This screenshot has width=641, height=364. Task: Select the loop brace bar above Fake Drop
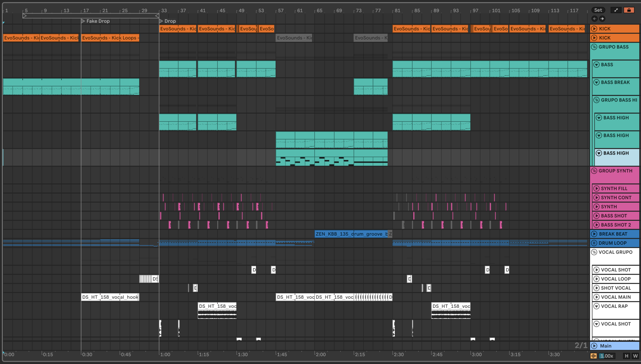91,16
